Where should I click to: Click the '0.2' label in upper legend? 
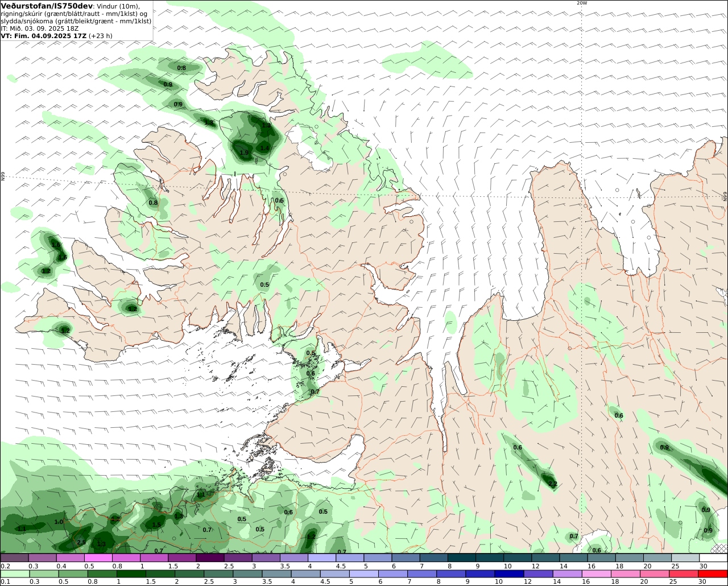pyautogui.click(x=5, y=566)
